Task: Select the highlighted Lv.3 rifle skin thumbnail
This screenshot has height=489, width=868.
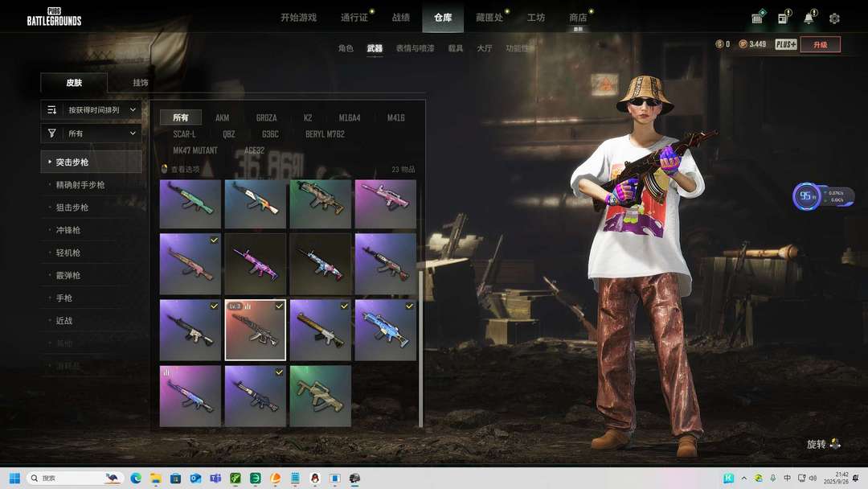Action: (x=256, y=330)
